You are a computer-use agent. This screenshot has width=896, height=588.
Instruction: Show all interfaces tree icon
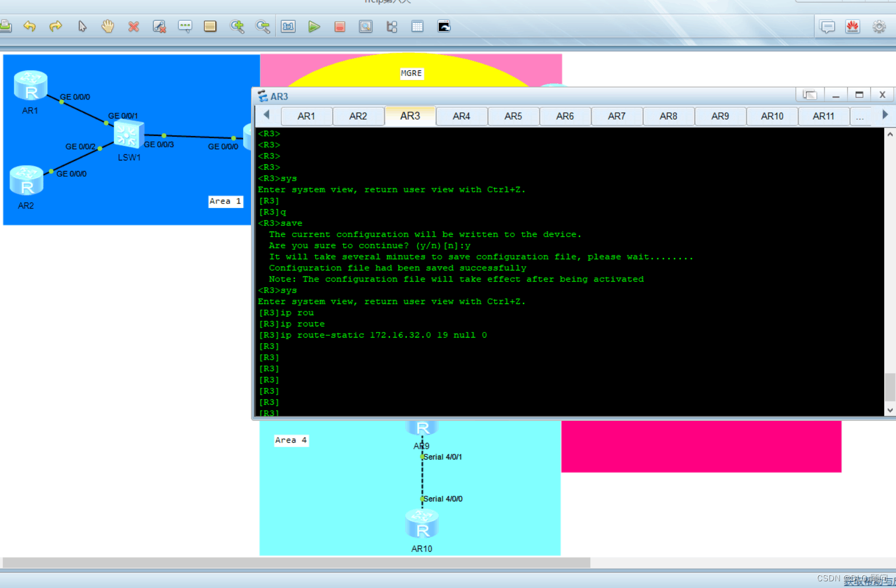coord(392,26)
